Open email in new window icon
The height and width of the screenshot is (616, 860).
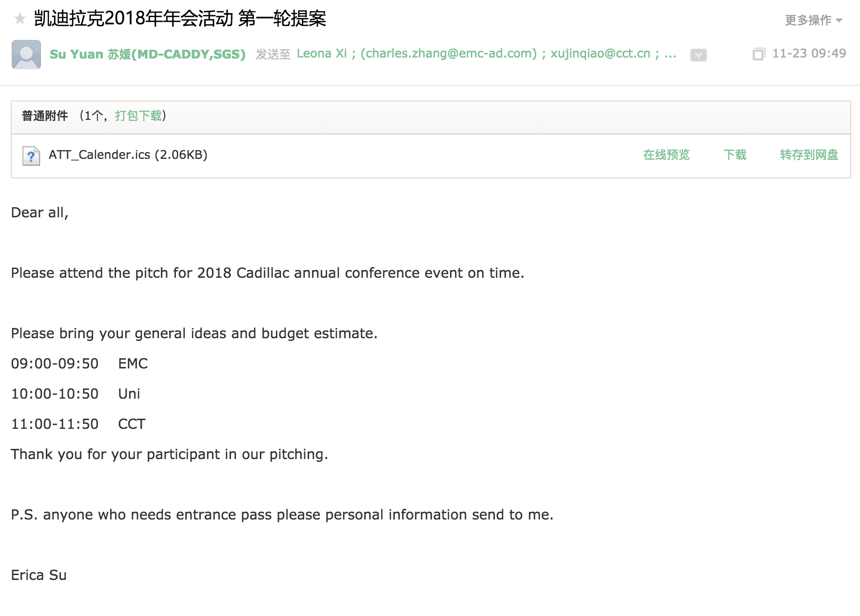(759, 54)
